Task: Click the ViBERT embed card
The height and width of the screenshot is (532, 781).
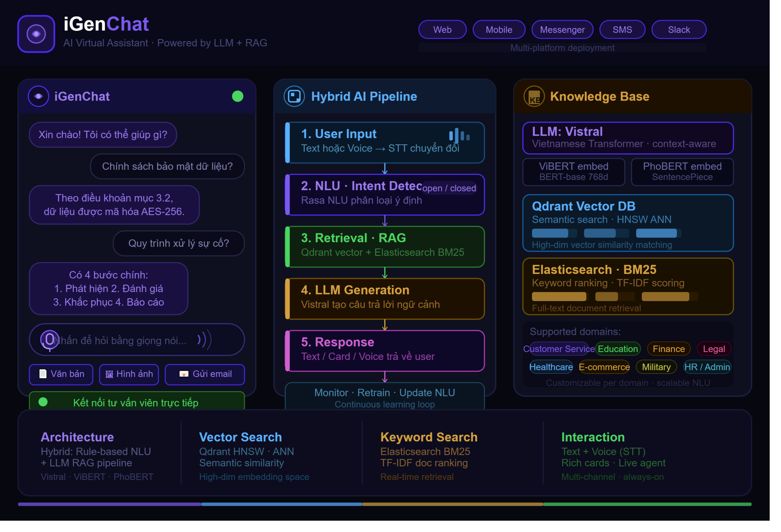Action: click(574, 172)
